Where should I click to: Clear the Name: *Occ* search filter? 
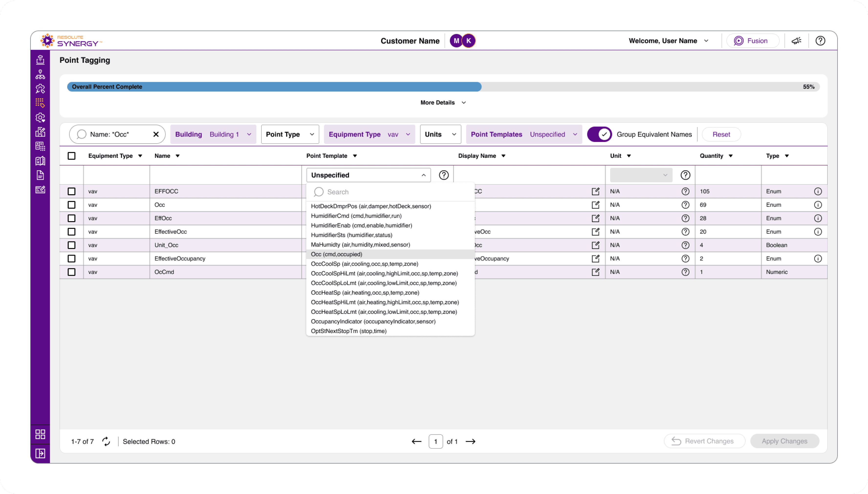tap(156, 134)
